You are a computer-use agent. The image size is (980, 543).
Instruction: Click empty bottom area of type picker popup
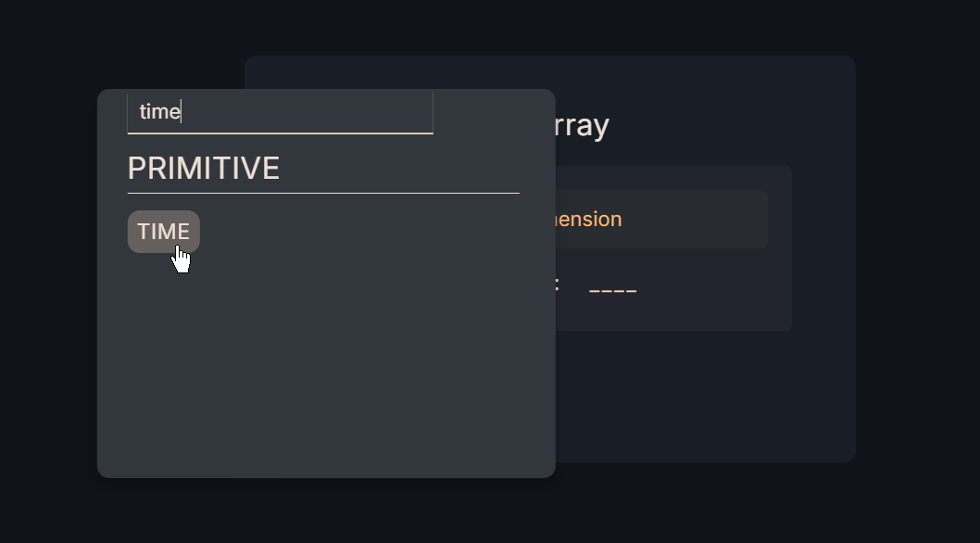pyautogui.click(x=324, y=436)
